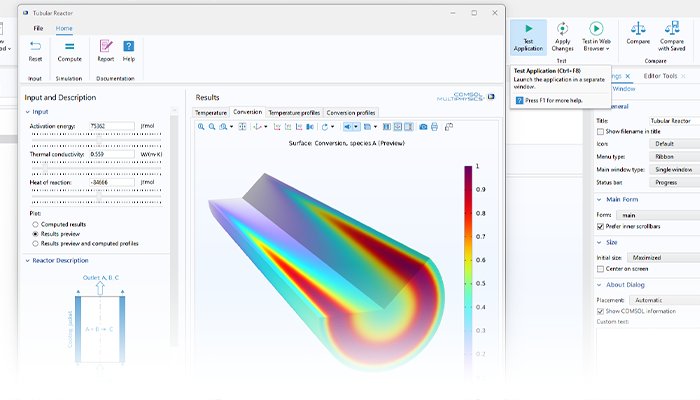This screenshot has width=700, height=400.
Task: Open the scene light dropdown arrow
Action: [x=356, y=127]
